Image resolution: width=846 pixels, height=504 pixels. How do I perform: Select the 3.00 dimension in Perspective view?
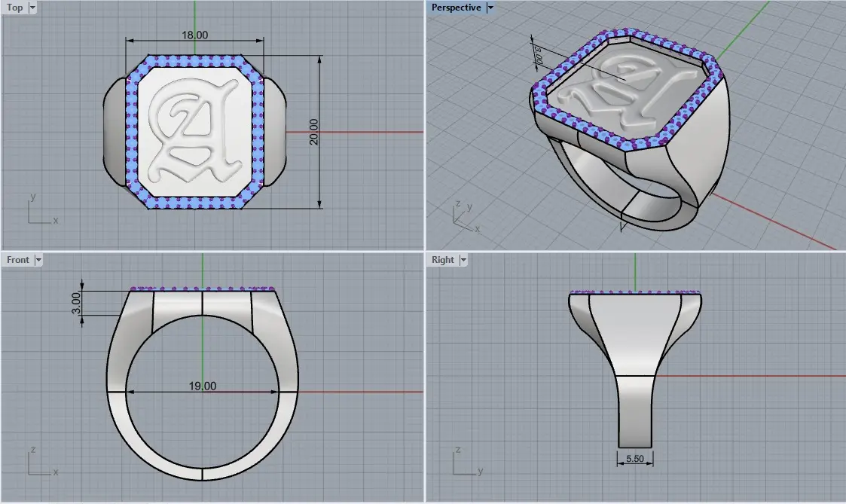click(539, 56)
